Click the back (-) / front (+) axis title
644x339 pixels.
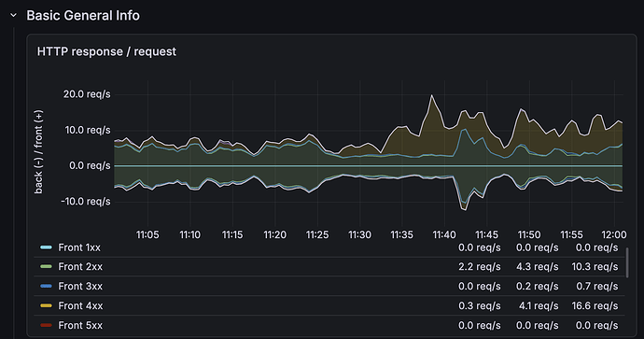38,151
